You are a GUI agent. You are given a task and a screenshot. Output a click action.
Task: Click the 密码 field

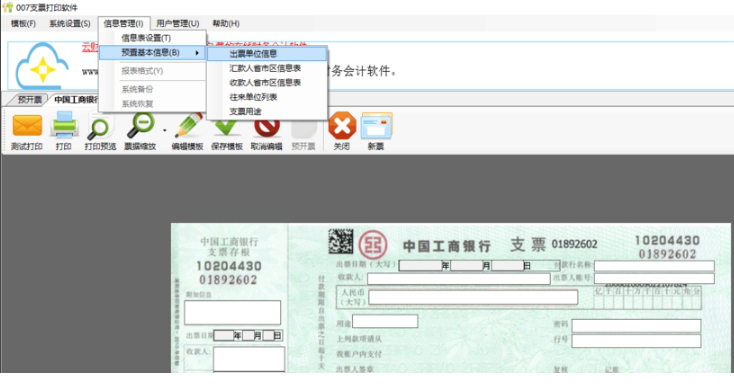click(x=636, y=326)
